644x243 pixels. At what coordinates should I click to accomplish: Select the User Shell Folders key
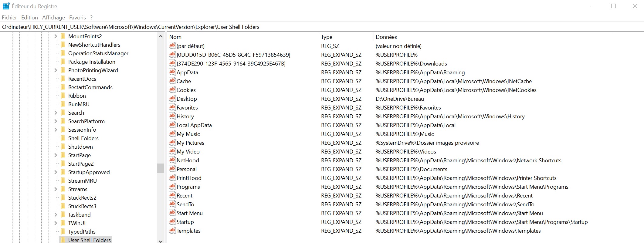tap(90, 240)
